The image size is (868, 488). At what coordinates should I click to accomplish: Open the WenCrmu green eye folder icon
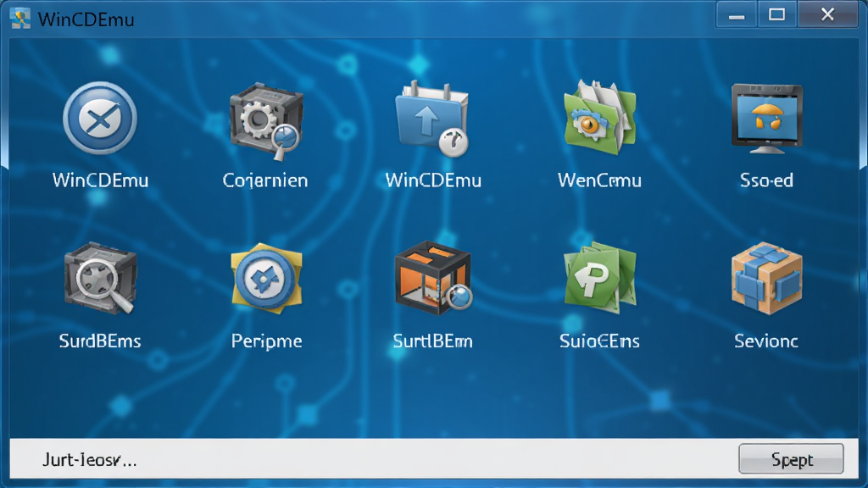click(599, 117)
